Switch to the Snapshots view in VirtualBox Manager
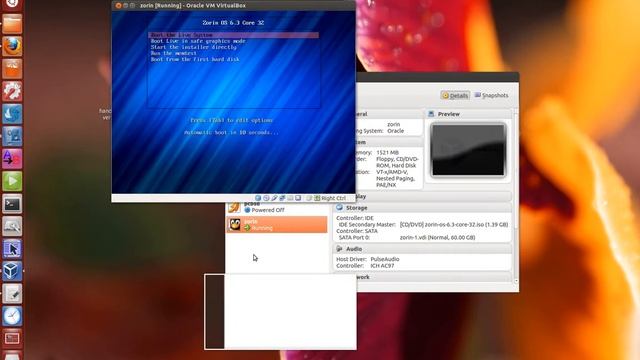This screenshot has height=360, width=640. [491, 95]
